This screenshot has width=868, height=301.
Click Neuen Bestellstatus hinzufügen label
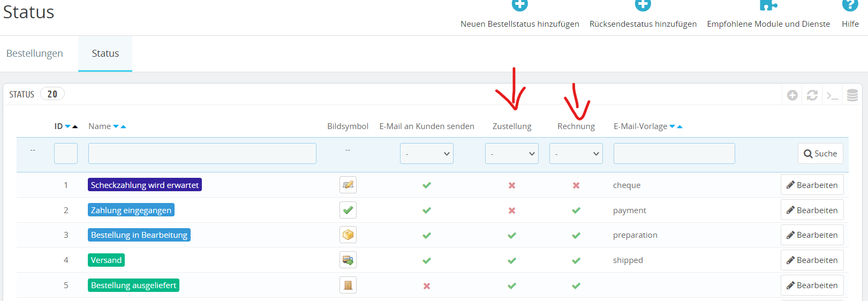point(520,24)
